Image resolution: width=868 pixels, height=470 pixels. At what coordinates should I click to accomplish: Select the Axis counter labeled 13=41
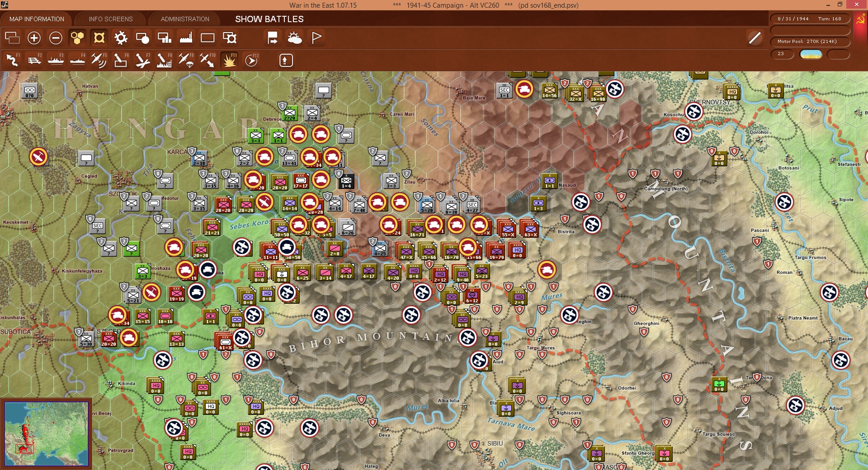pyautogui.click(x=289, y=158)
